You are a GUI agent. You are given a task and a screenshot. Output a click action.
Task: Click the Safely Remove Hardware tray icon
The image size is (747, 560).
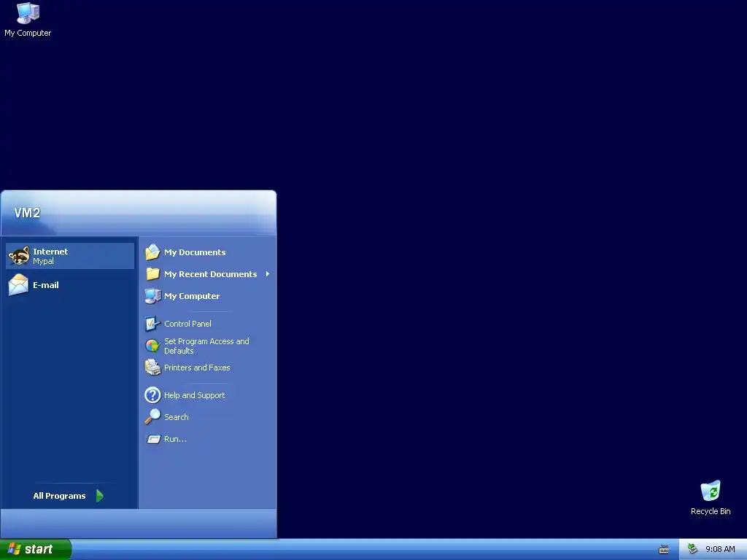pos(692,549)
